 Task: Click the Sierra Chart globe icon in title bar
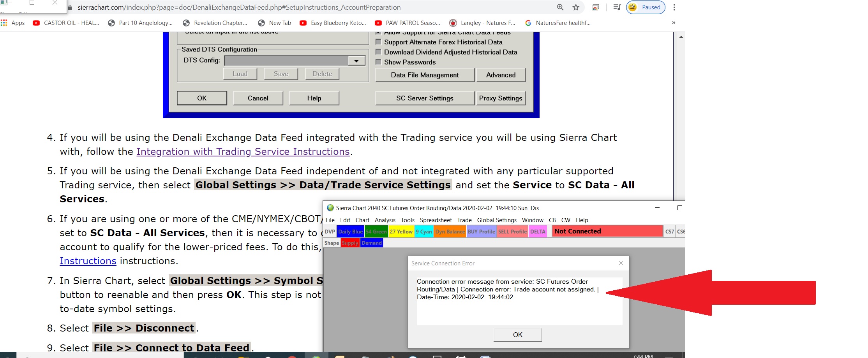330,208
